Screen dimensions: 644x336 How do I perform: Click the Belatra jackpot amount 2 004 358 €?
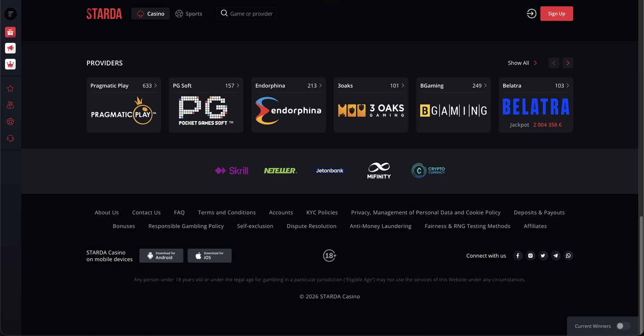click(x=547, y=125)
